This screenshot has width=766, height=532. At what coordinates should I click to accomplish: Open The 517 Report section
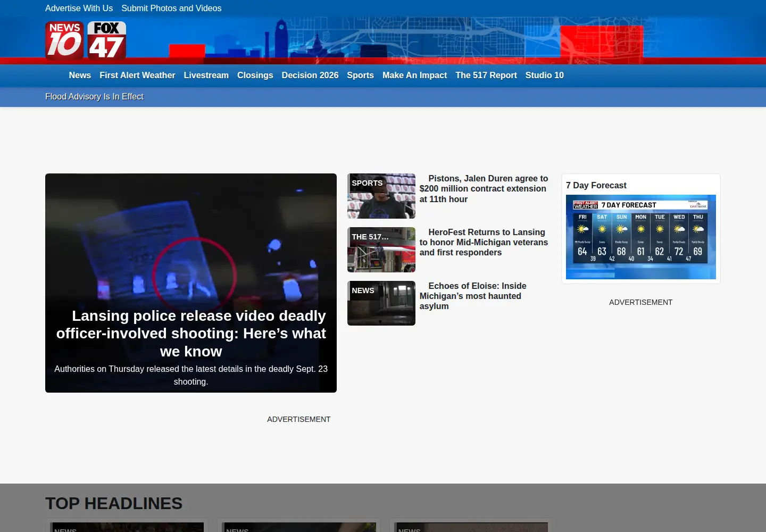pos(486,76)
